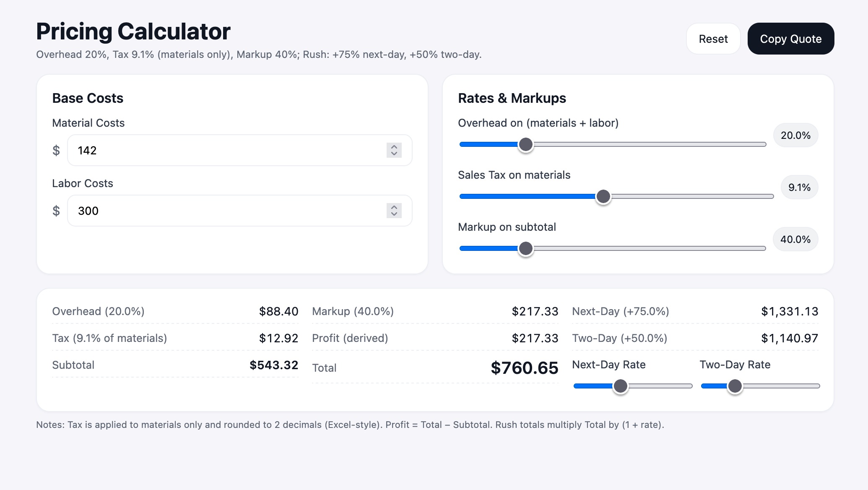Increase Labor Costs using up stepper arrow

tap(394, 207)
